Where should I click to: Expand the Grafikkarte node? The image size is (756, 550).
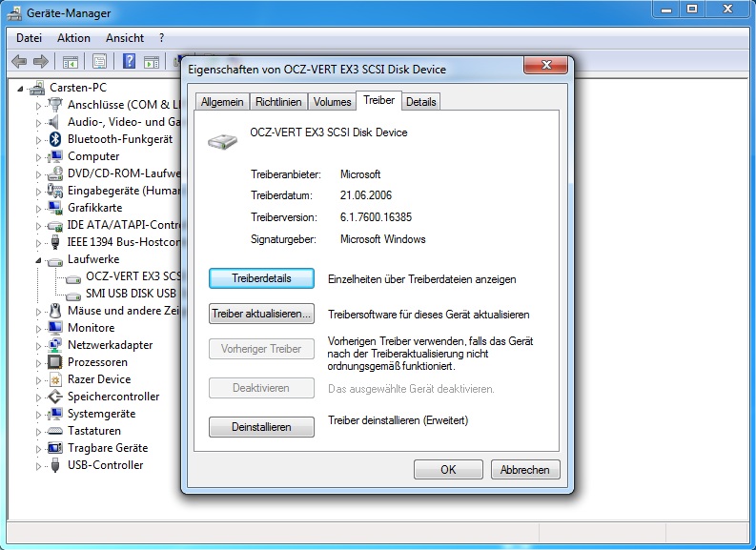click(x=38, y=209)
